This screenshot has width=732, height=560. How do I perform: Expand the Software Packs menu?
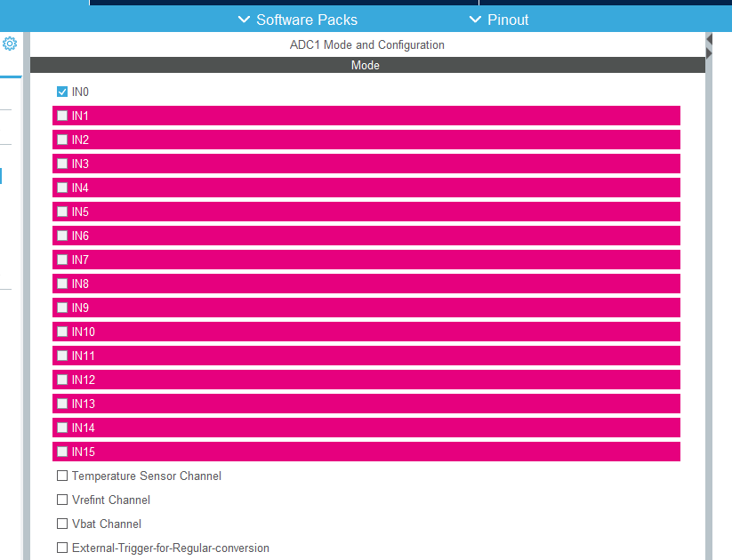click(297, 19)
